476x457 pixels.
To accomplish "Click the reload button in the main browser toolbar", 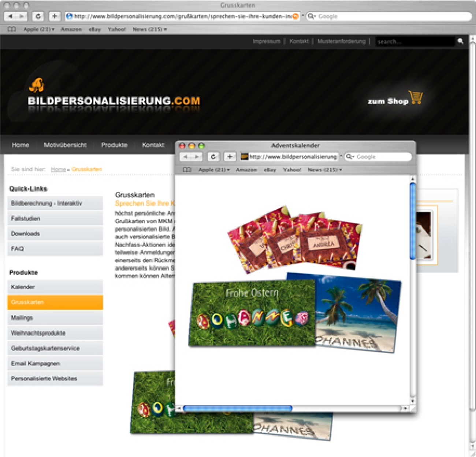I will (38, 16).
